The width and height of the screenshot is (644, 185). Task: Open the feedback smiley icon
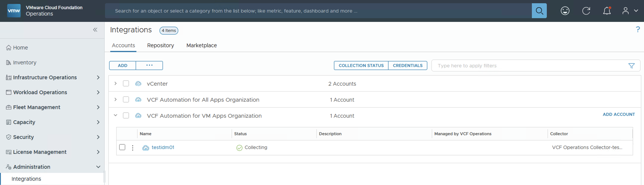pos(565,11)
